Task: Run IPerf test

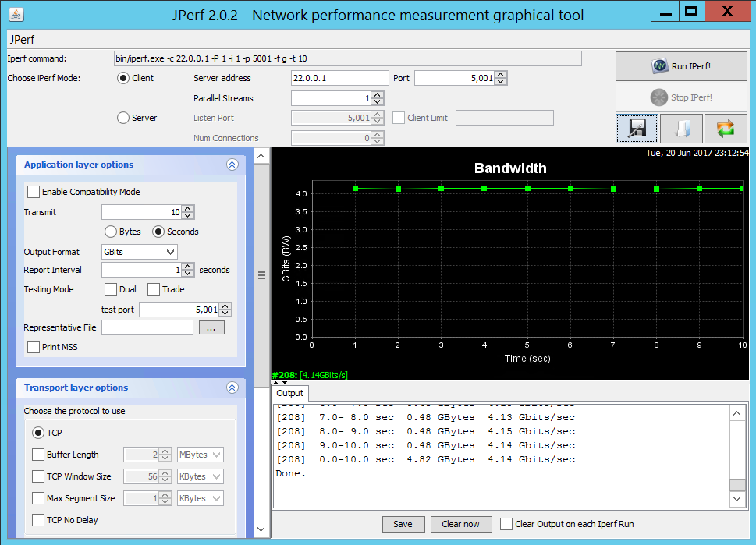Action: tap(681, 66)
